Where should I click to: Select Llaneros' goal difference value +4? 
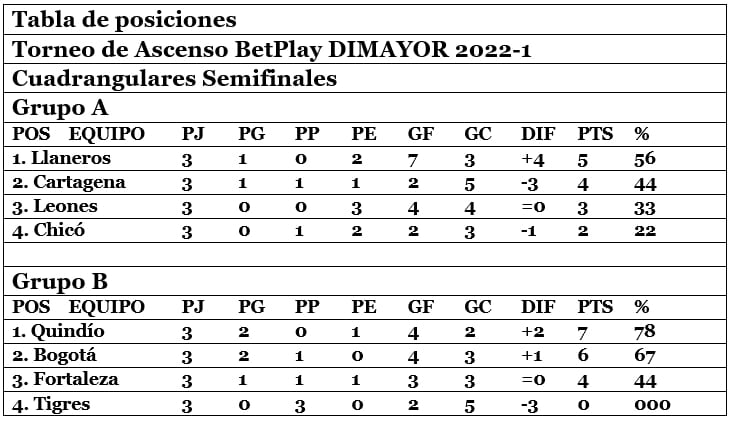tap(535, 158)
